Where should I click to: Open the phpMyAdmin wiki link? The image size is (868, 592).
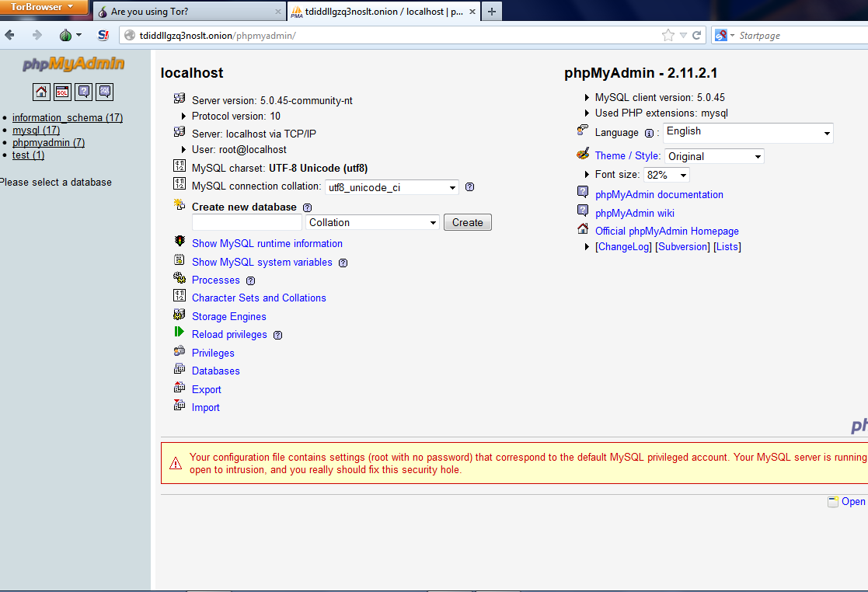point(634,213)
